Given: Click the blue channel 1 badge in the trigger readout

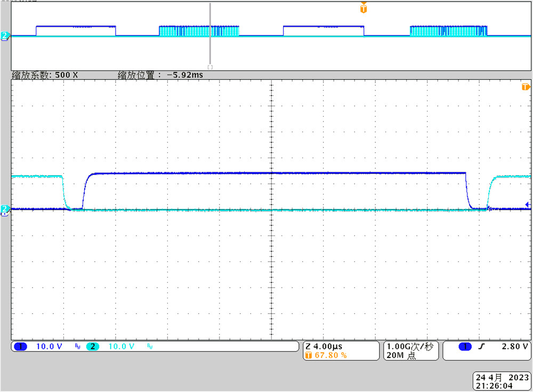Looking at the screenshot, I should pos(465,346).
